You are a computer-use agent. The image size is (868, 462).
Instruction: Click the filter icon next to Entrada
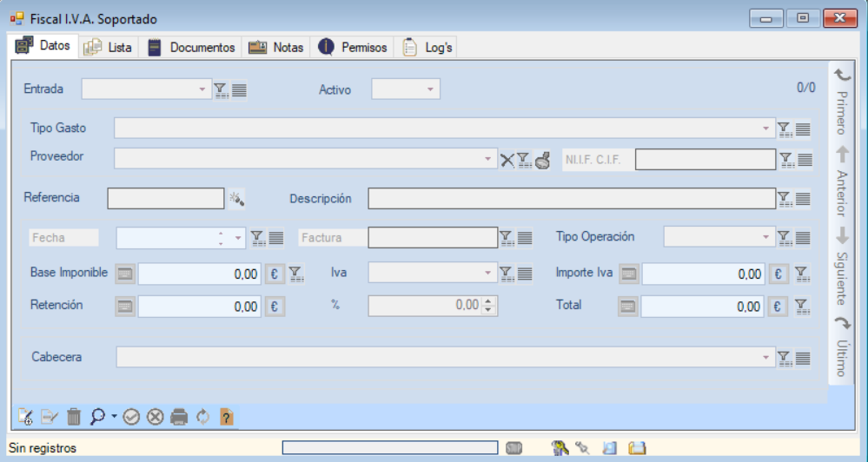(221, 89)
